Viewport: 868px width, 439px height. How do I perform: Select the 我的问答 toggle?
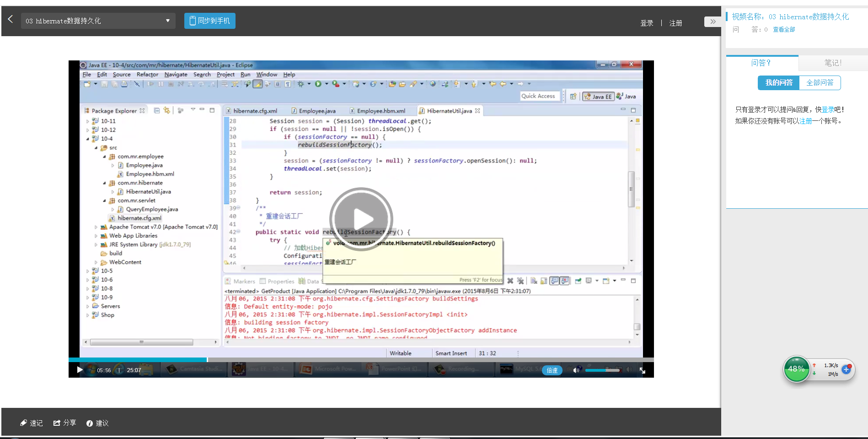coord(779,82)
